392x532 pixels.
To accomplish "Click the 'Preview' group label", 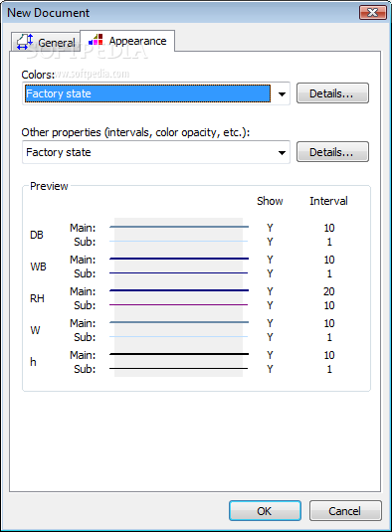I will [49, 186].
